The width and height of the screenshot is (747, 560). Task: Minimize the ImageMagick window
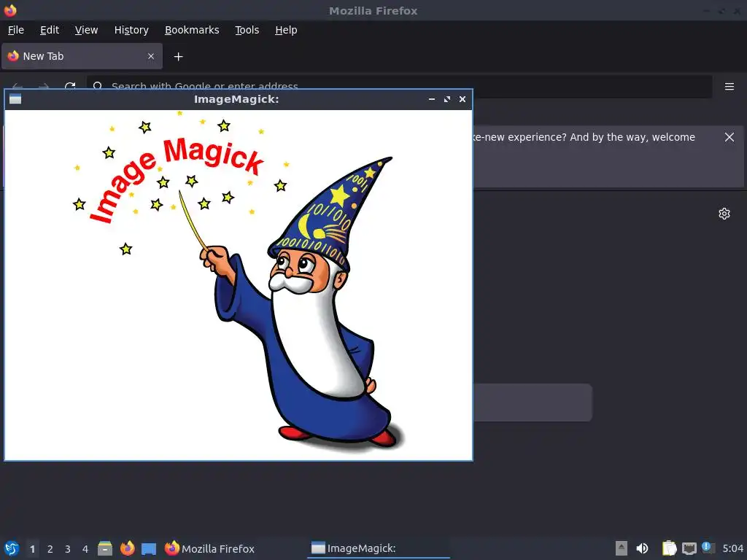(x=432, y=99)
